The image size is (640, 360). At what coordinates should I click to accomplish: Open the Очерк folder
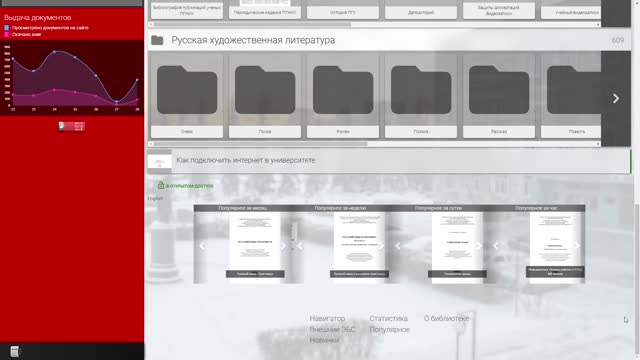[187, 96]
